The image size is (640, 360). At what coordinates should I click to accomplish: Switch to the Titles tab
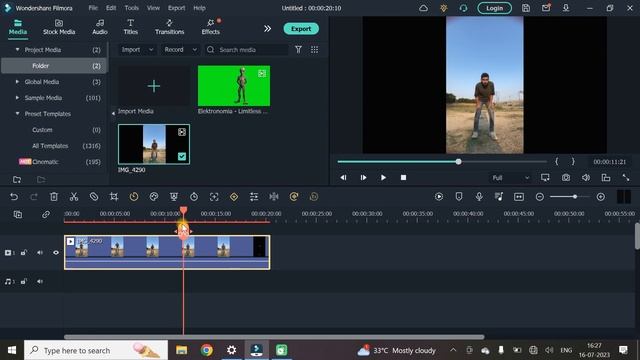(x=131, y=27)
